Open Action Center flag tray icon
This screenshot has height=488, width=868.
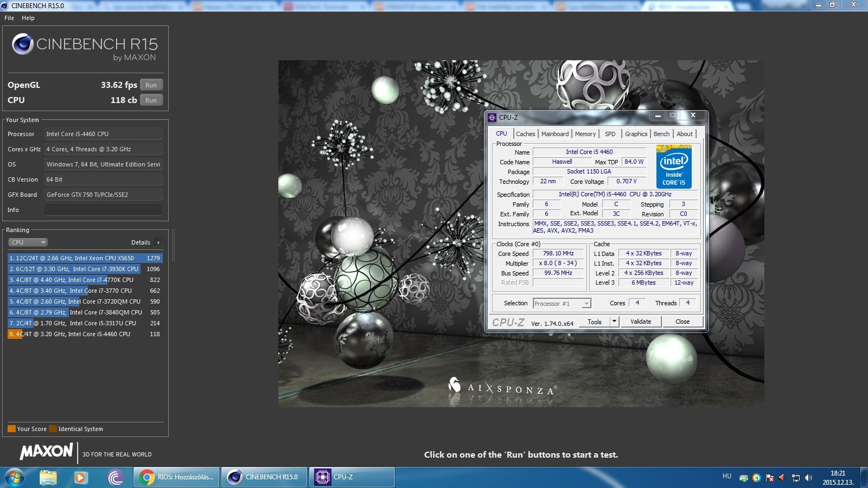click(x=769, y=478)
